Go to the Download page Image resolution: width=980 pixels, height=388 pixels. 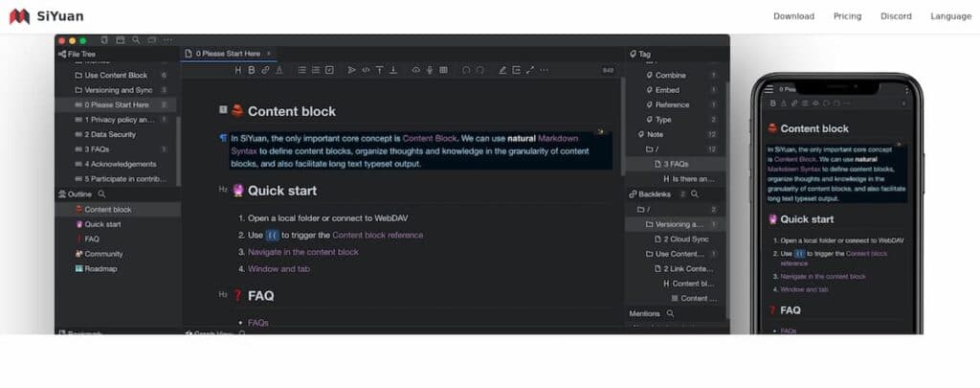tap(793, 16)
